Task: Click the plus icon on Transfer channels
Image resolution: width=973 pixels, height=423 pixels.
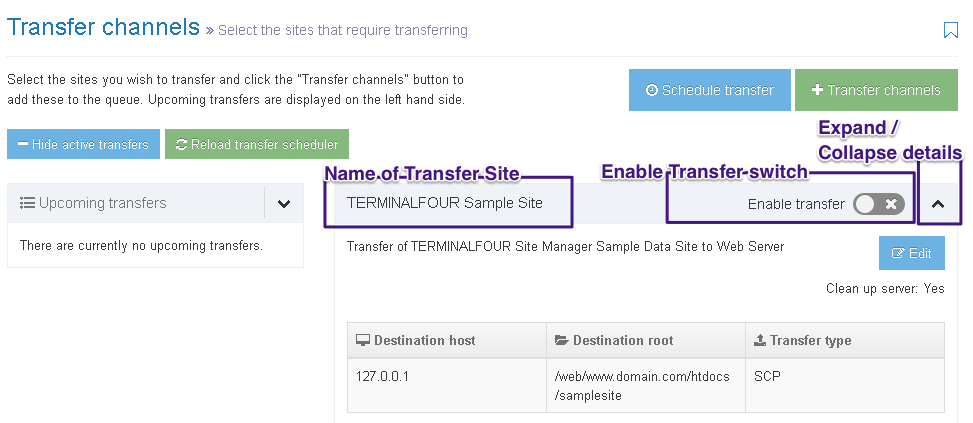Action: [817, 90]
